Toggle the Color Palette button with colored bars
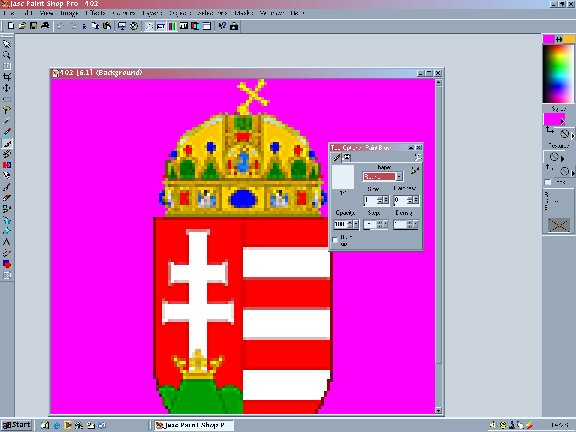This screenshot has height=432, width=576. 172,26
